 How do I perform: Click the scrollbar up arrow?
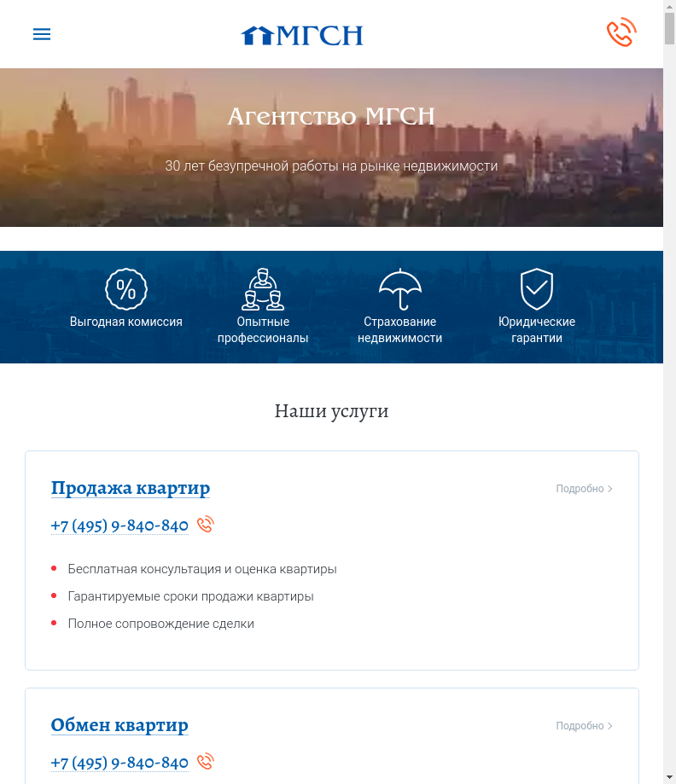[x=669, y=6]
